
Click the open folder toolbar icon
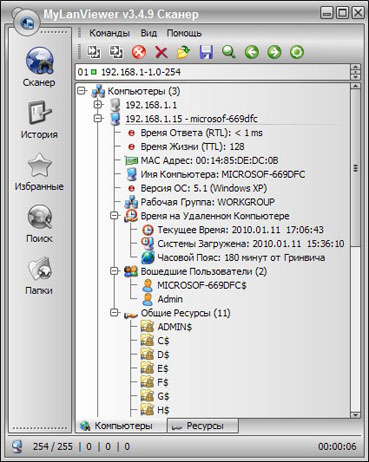point(184,52)
